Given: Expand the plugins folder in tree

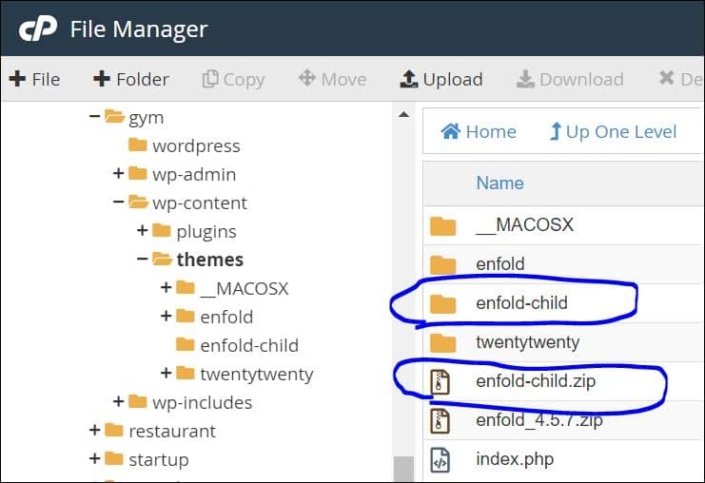Looking at the screenshot, I should (x=142, y=231).
